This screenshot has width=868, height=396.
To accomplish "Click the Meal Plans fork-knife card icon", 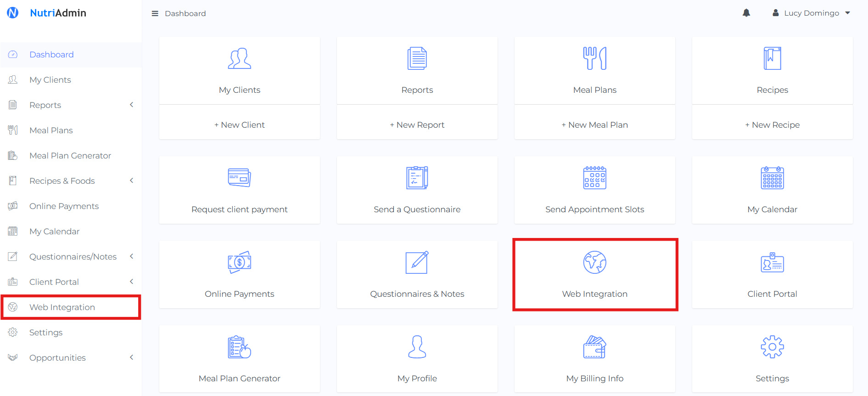I will point(595,58).
